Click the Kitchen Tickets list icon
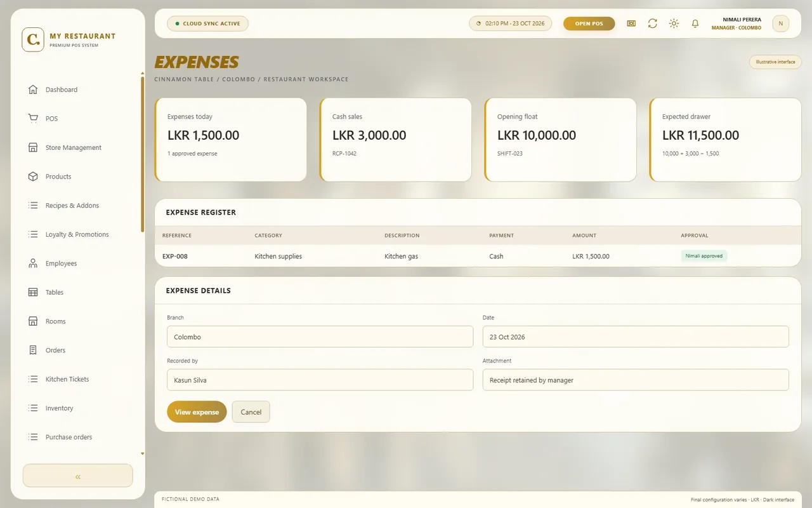The height and width of the screenshot is (508, 812). coord(33,379)
